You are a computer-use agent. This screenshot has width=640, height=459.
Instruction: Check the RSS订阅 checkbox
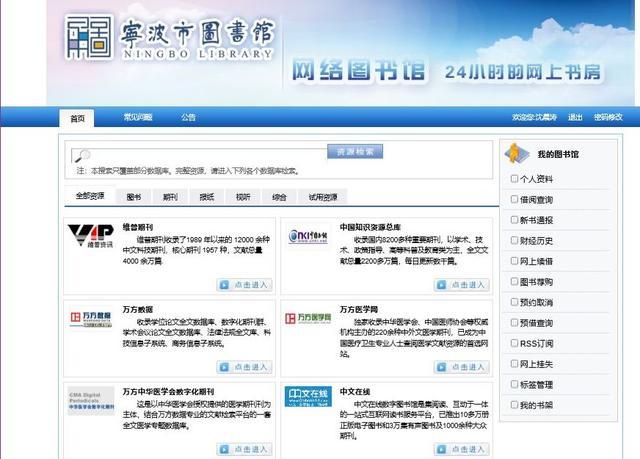(514, 343)
